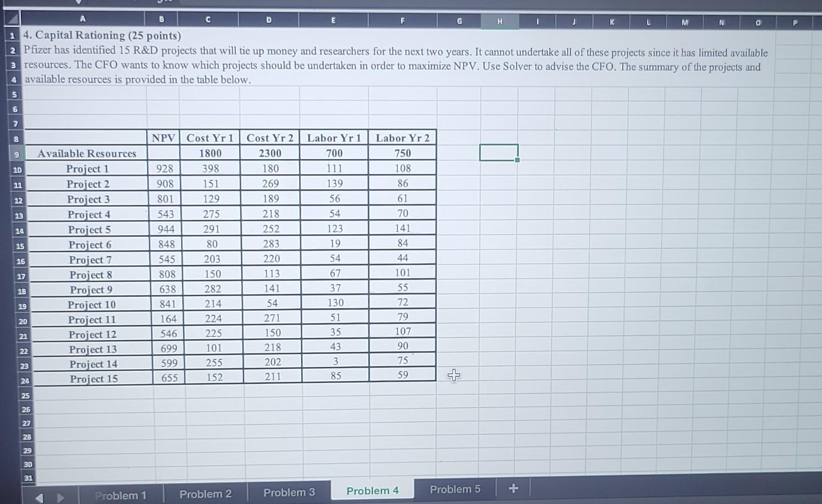Select row 24 header
This screenshot has width=822, height=504.
point(25,381)
